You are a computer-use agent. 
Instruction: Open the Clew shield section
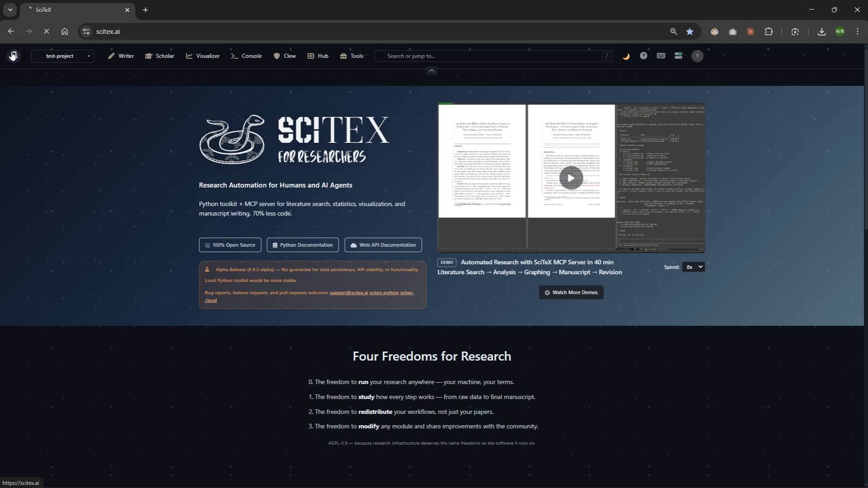tap(284, 56)
